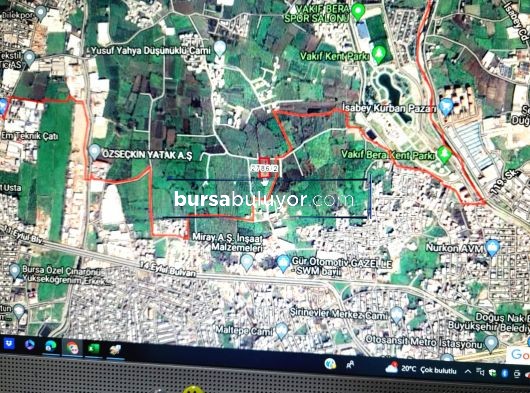Open the ÖZSEÇKİN YATAK A.Ş place marker

94,152
